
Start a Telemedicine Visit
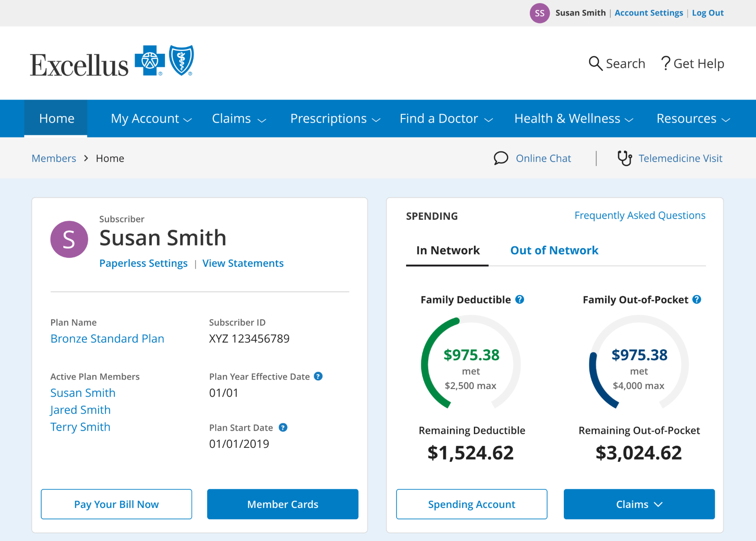point(680,158)
